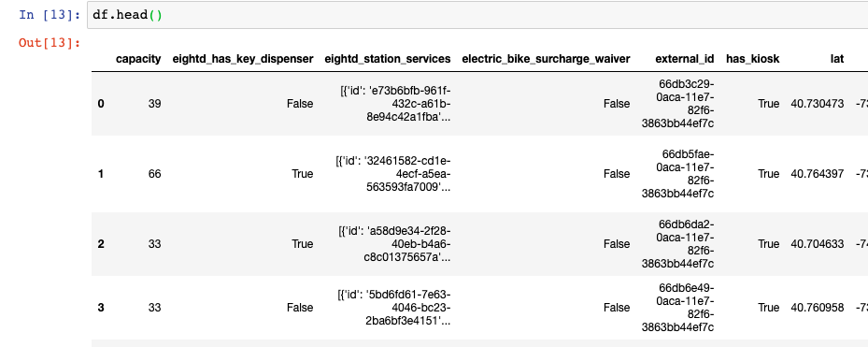868x347 pixels.
Task: Select the In [13] prompt label
Action: [x=50, y=15]
